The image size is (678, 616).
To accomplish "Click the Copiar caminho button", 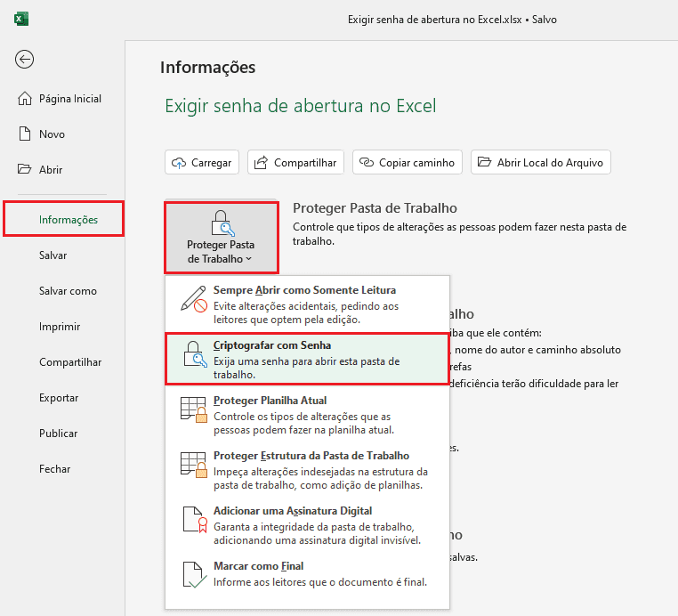I will (x=408, y=163).
